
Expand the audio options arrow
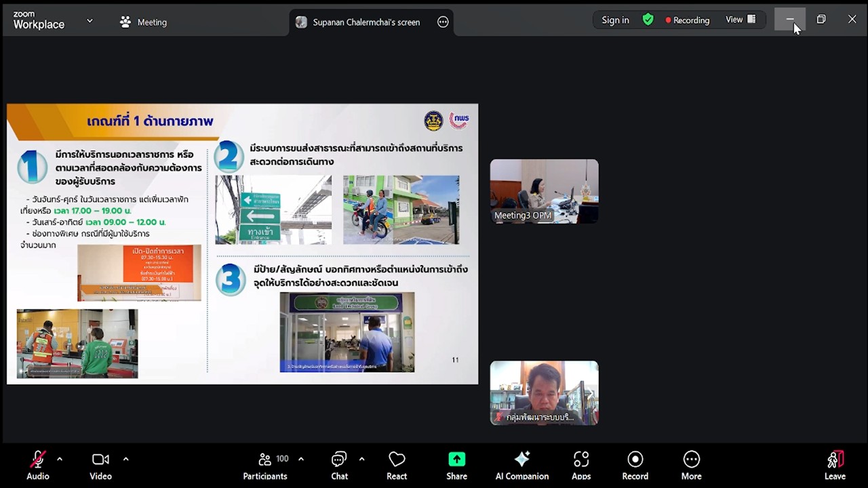60,459
